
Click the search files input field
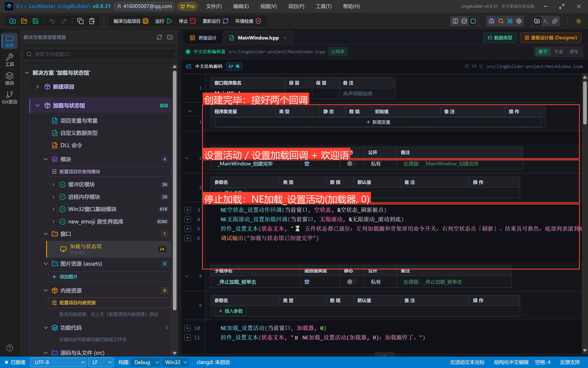coord(99,54)
